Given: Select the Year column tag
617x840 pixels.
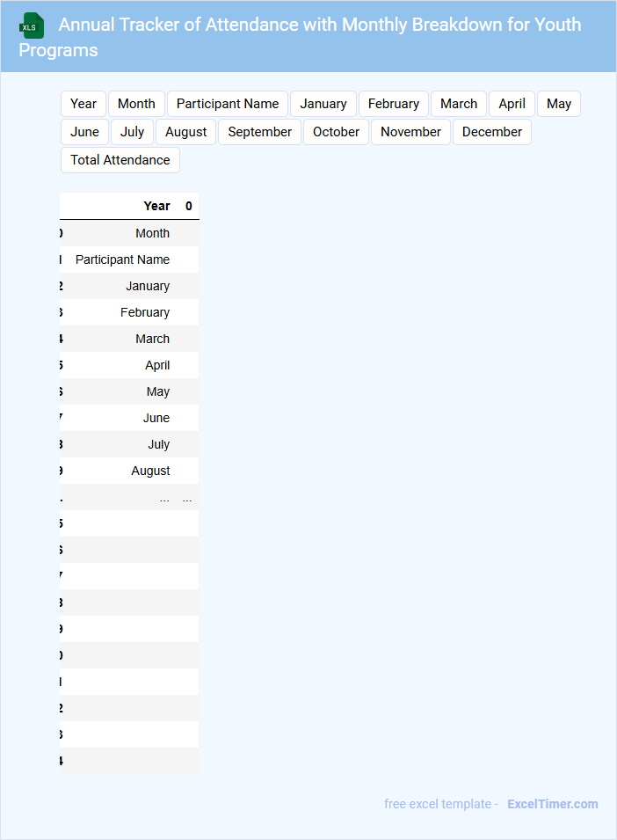Looking at the screenshot, I should click(x=83, y=104).
